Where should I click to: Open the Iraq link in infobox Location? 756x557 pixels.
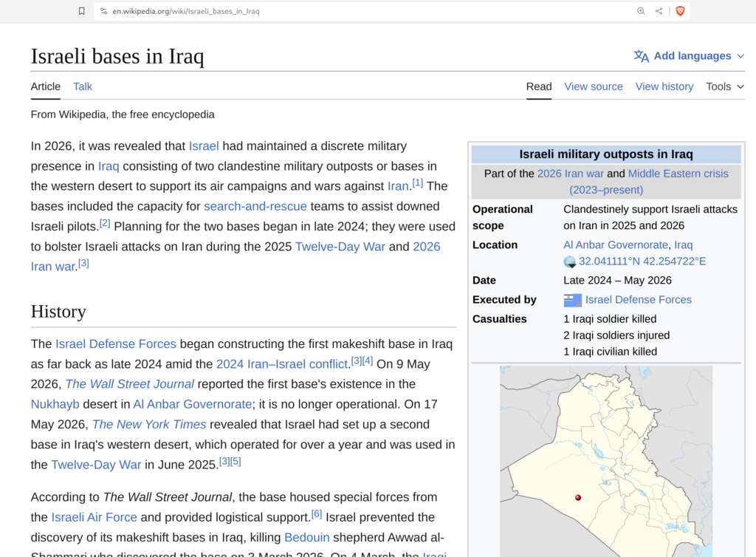tap(683, 245)
